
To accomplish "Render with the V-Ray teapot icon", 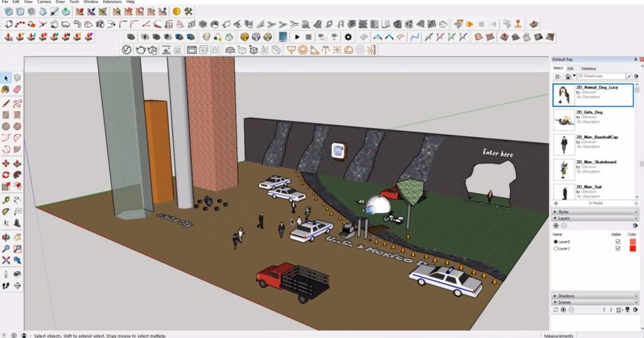I will [140, 50].
